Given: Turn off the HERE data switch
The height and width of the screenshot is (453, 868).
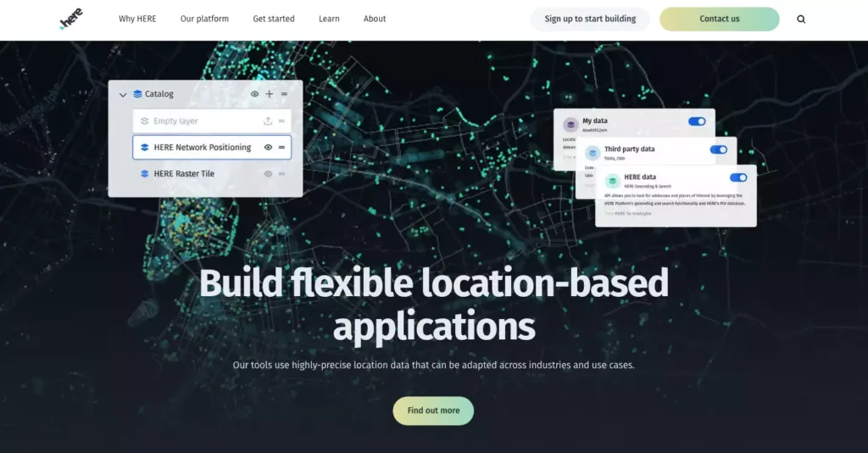Looking at the screenshot, I should click(738, 178).
